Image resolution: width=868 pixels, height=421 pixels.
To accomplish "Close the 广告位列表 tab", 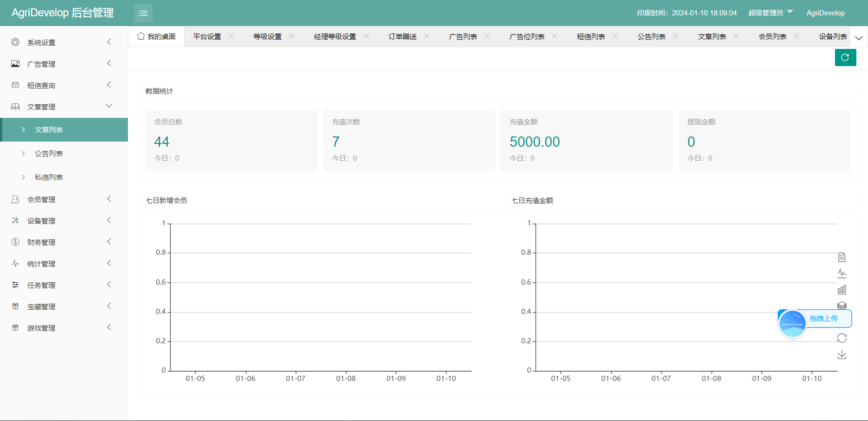I will coord(555,36).
